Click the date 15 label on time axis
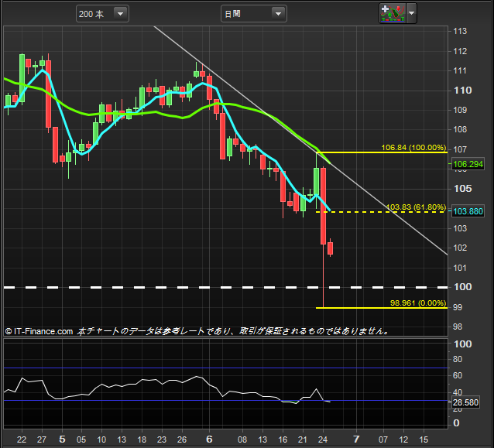The height and width of the screenshot is (448, 494). [424, 439]
